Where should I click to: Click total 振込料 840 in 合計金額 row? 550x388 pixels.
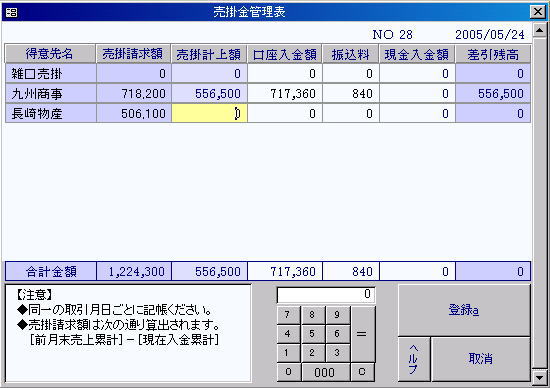350,271
